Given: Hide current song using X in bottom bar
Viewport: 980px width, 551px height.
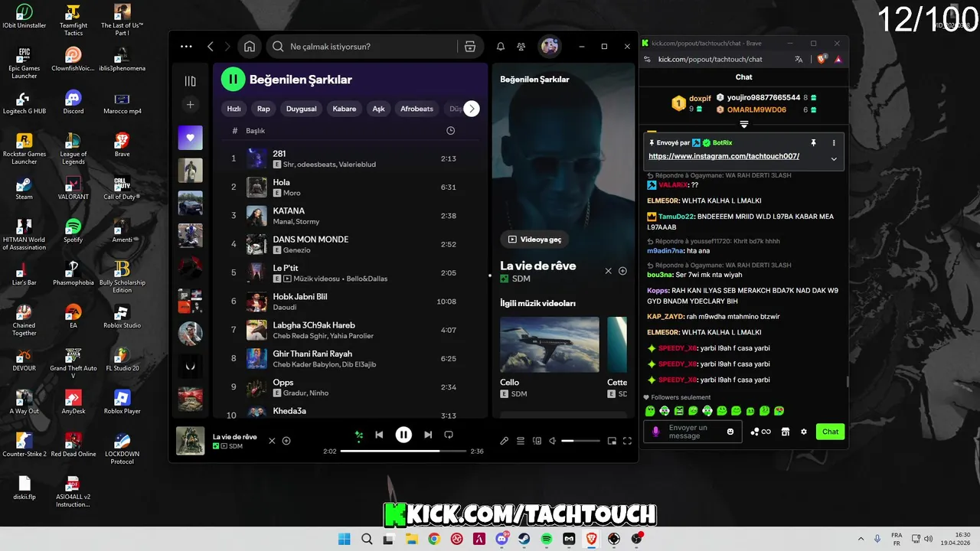Looking at the screenshot, I should 272,441.
